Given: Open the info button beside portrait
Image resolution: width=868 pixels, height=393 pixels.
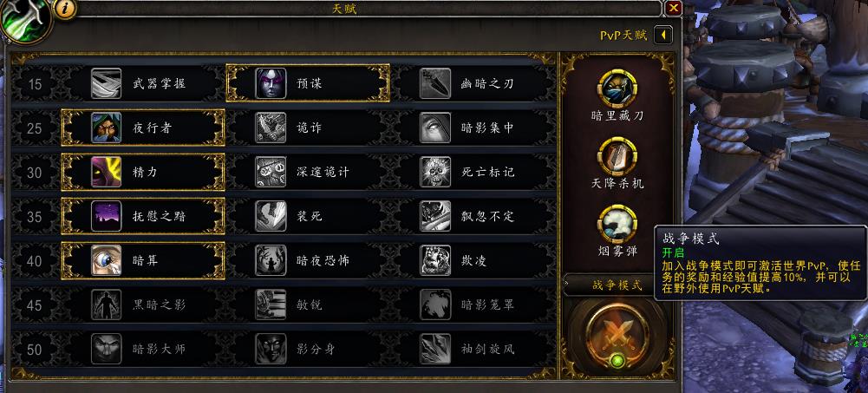Looking at the screenshot, I should click(x=65, y=10).
